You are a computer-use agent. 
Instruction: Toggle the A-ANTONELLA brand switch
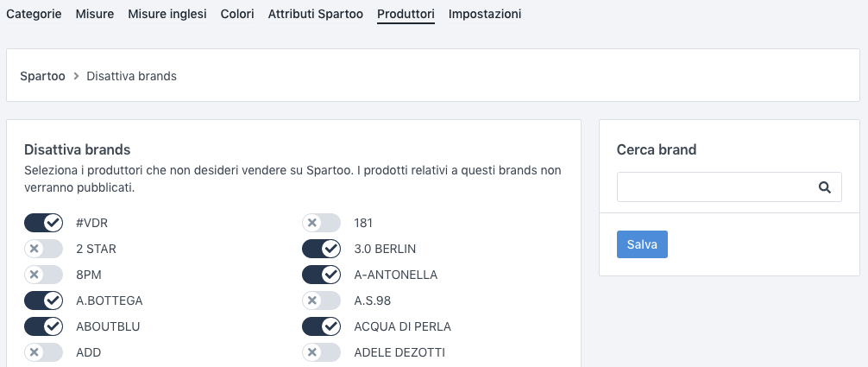tap(322, 275)
